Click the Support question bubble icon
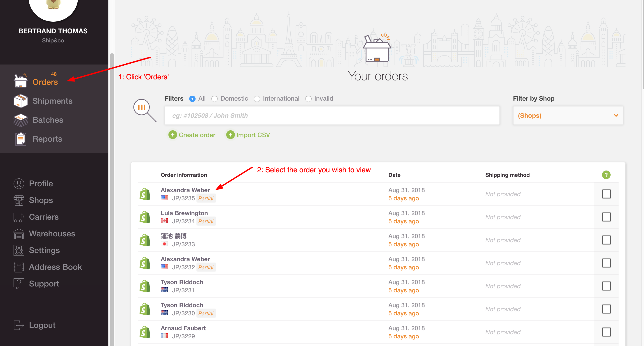The width and height of the screenshot is (644, 346). click(19, 284)
